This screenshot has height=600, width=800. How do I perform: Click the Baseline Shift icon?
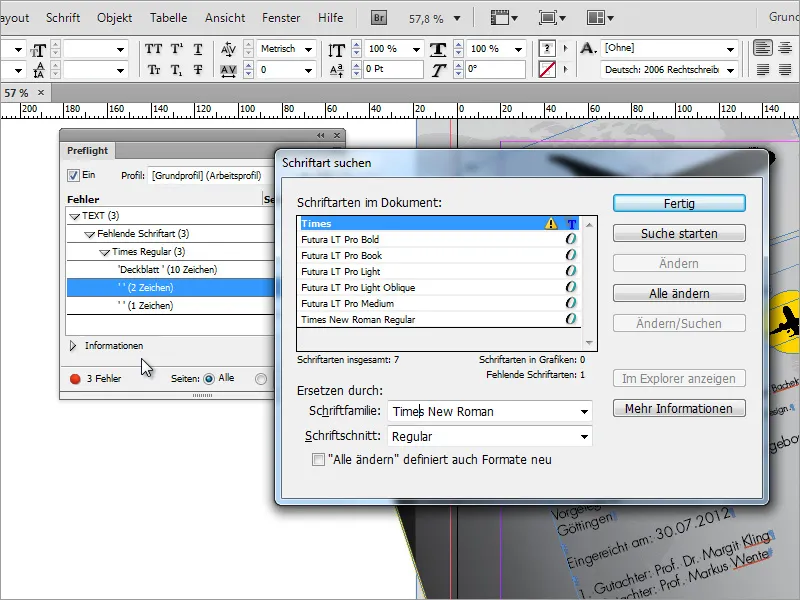(x=336, y=70)
